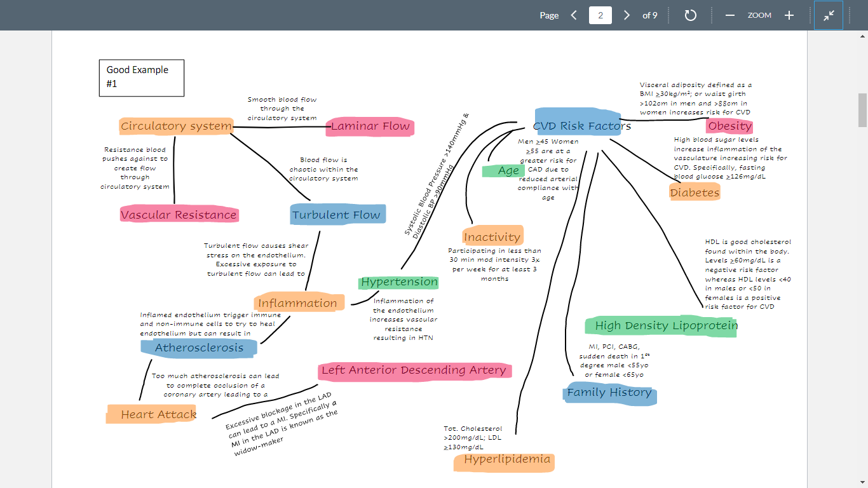
Task: Click the Atherosclerosis node
Action: click(198, 348)
